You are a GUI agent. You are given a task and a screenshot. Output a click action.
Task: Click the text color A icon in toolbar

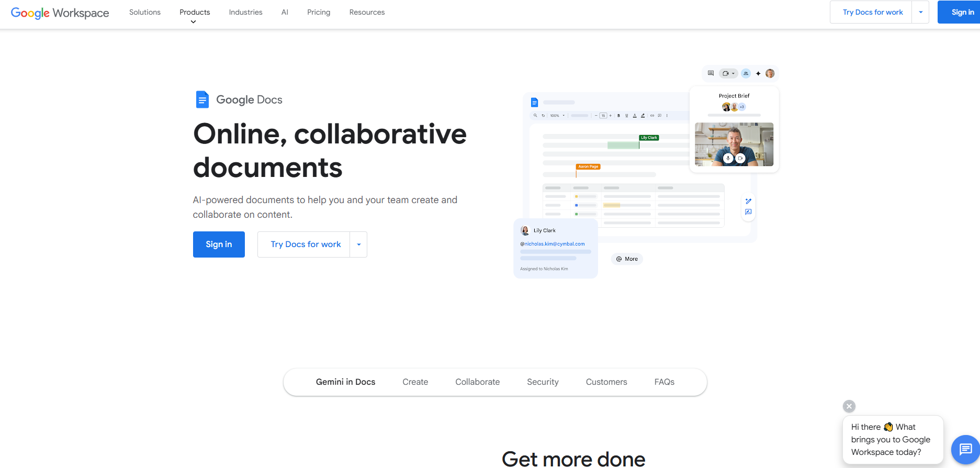pos(635,116)
